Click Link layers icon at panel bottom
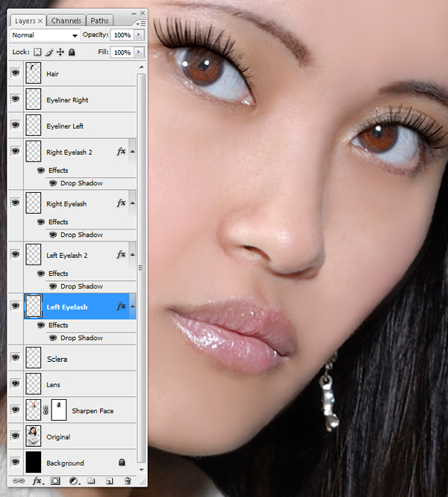The width and height of the screenshot is (448, 497). coord(19,481)
